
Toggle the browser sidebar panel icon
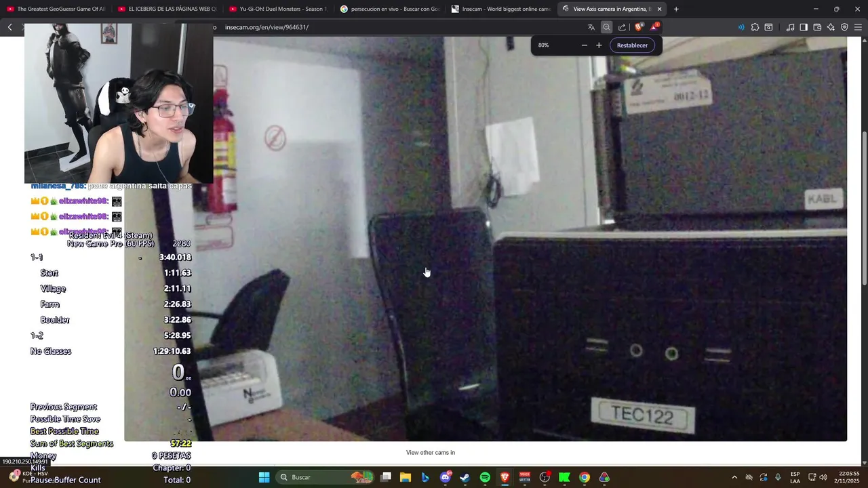pyautogui.click(x=804, y=27)
